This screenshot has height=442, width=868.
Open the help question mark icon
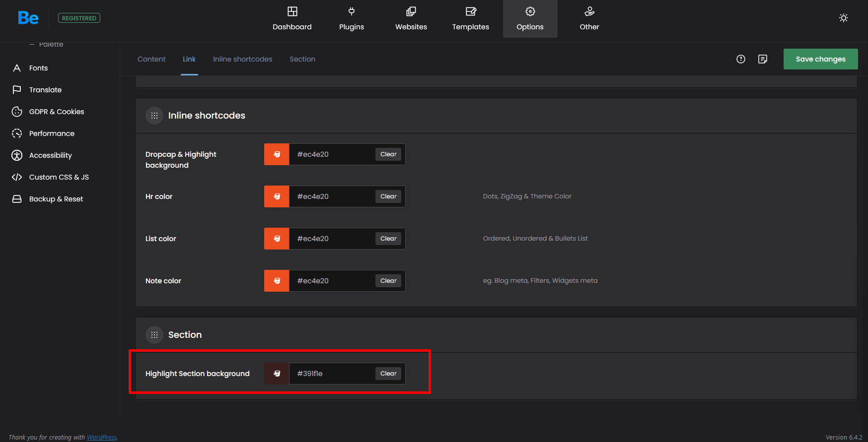click(741, 59)
